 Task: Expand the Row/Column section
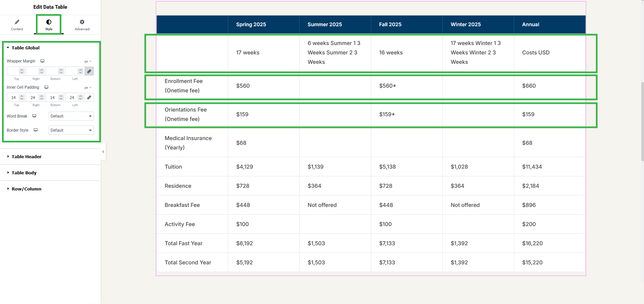(x=26, y=189)
